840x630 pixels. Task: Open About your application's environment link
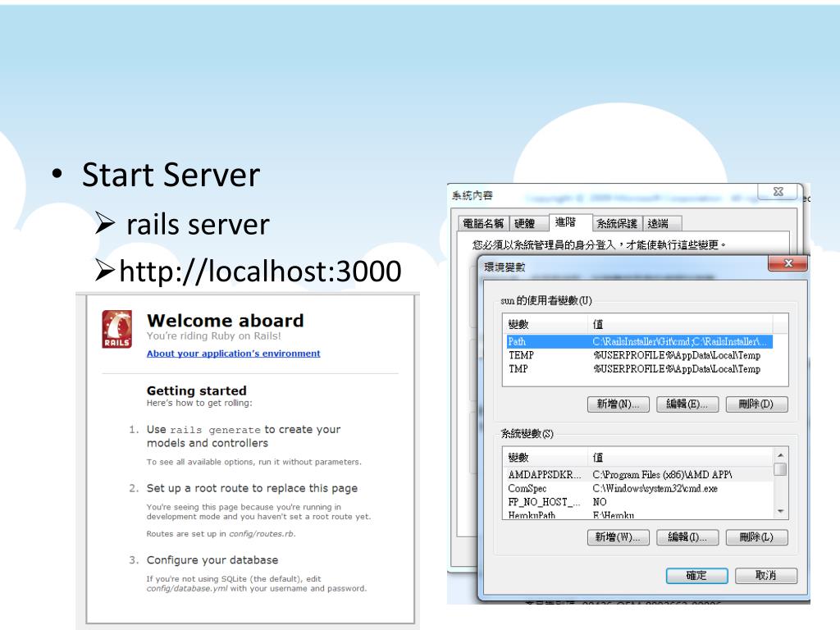234,354
